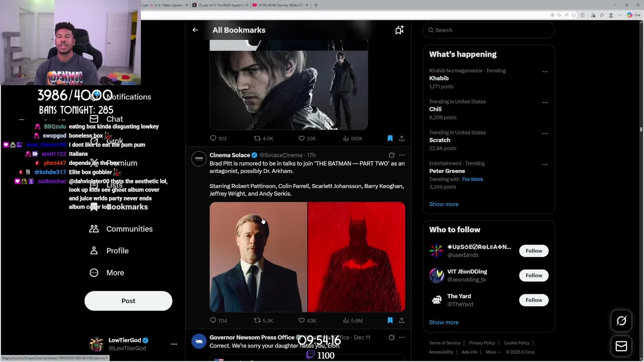
Task: Open more options for Chili trend
Action: [x=545, y=103]
